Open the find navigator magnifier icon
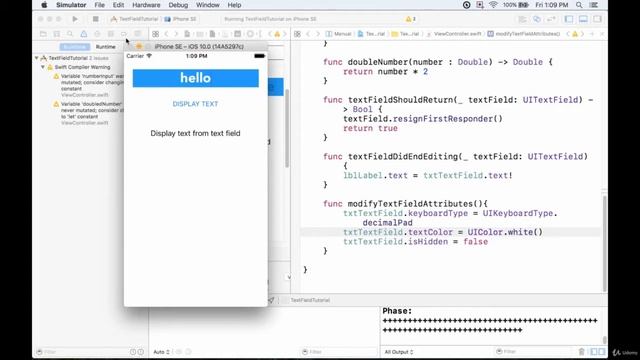 70,34
